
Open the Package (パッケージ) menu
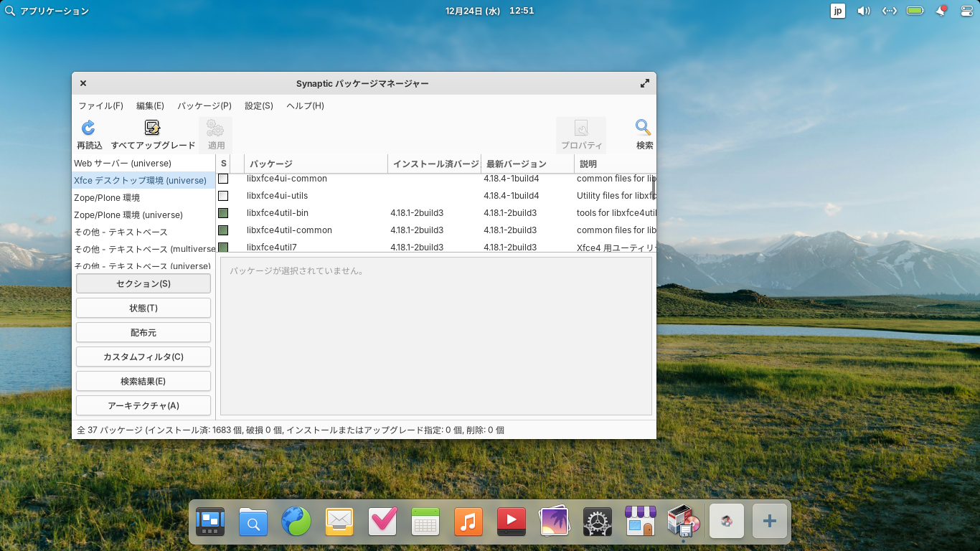pos(204,105)
